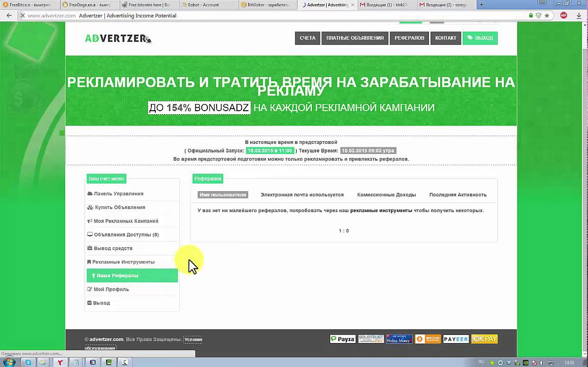This screenshot has height=367, width=588.
Task: Close the Advertzer browser tab
Action: click(x=353, y=5)
